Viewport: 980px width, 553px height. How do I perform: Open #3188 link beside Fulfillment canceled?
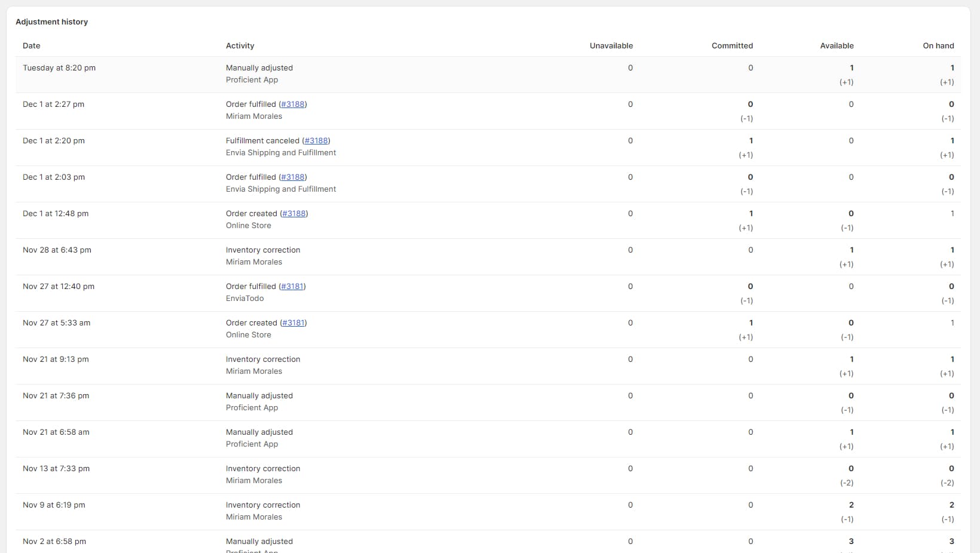click(x=316, y=141)
